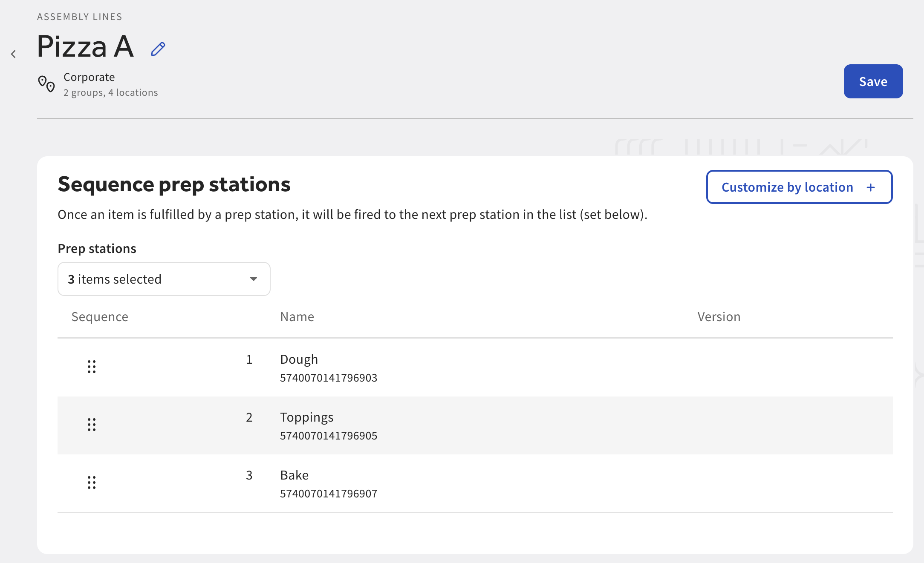Click the Corporate location label
The height and width of the screenshot is (563, 924).
(x=89, y=77)
